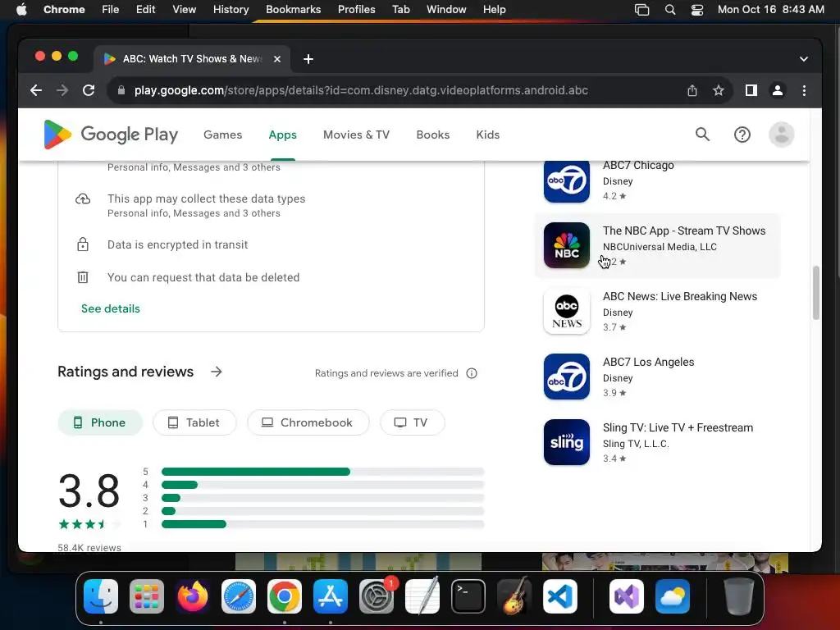Click the cloud icon for data collection row
This screenshot has width=840, height=630.
point(83,199)
